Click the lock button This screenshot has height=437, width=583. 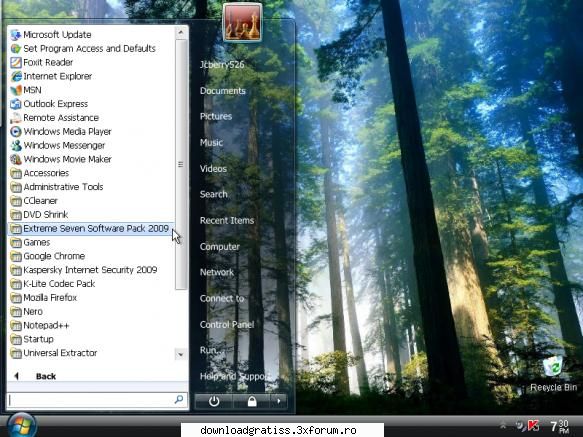pos(252,401)
